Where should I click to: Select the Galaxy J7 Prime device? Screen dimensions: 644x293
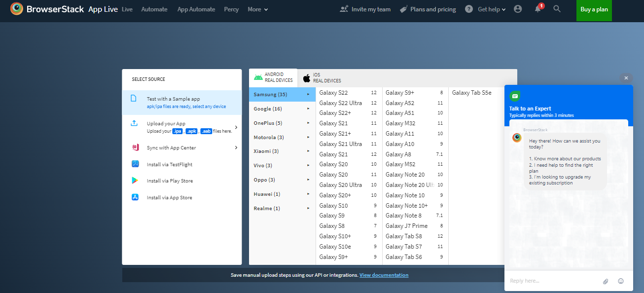[x=415, y=226]
